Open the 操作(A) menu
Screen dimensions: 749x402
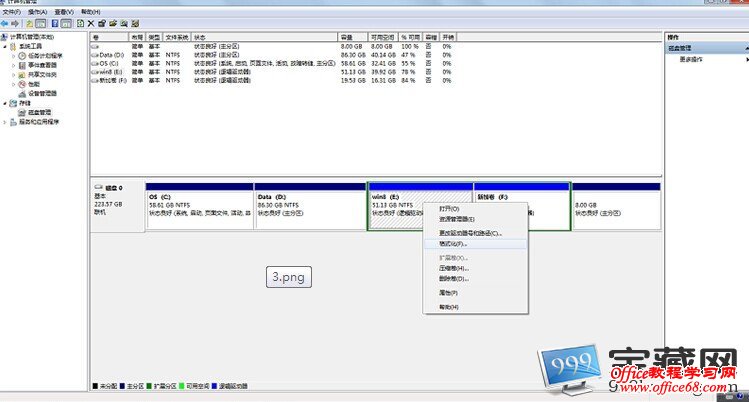tap(37, 12)
